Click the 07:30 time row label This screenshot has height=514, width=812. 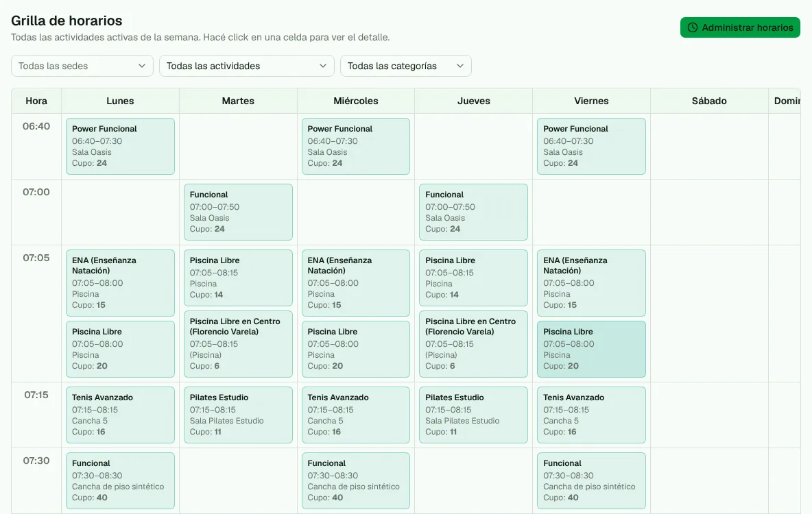pyautogui.click(x=36, y=461)
